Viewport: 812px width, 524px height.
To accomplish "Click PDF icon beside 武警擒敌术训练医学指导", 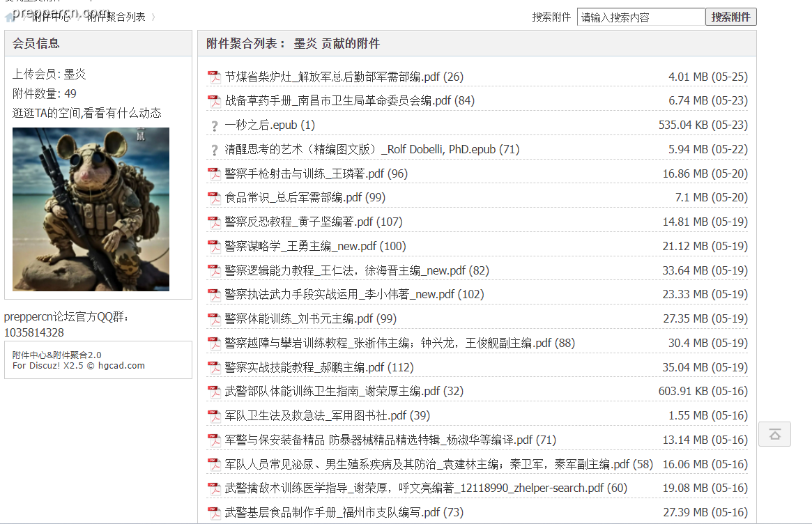I will point(214,488).
